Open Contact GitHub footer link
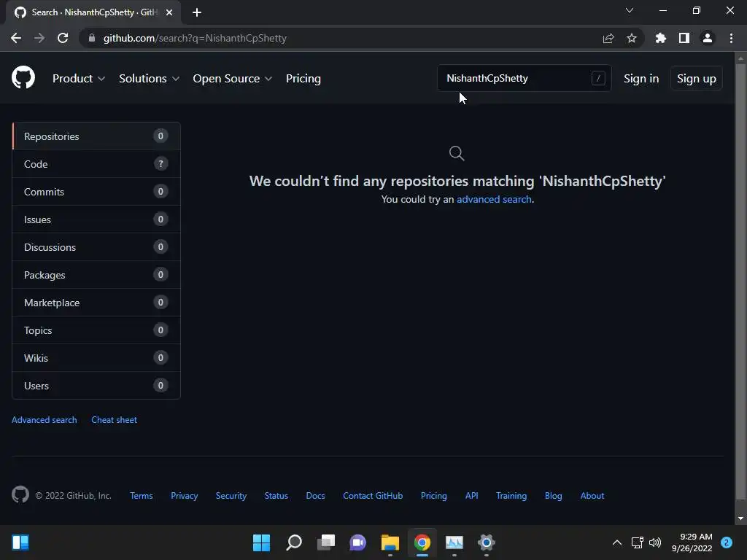The image size is (747, 560). [x=373, y=496]
